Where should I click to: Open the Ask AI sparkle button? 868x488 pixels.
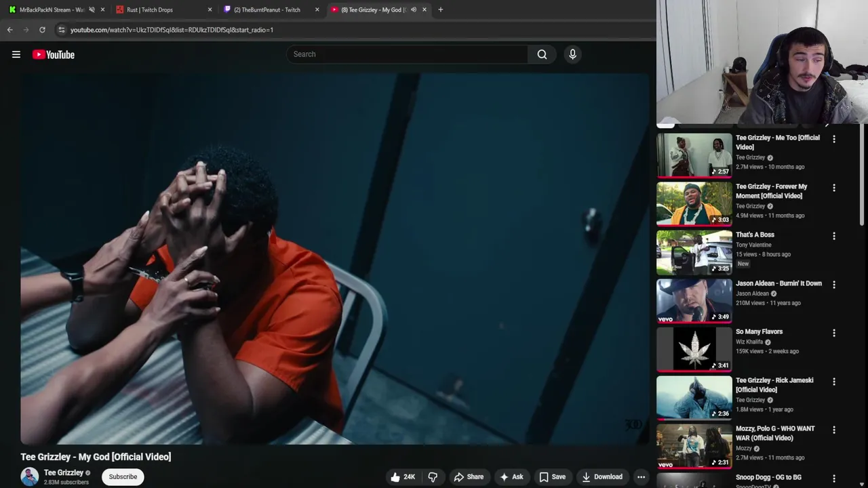coord(511,476)
